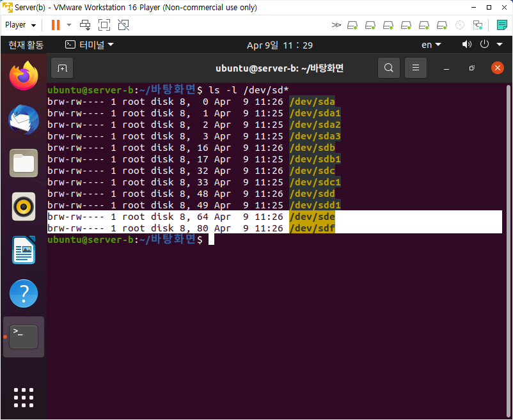Open the terminal hamburger menu
Viewport: 513px width, 420px height.
coord(416,68)
